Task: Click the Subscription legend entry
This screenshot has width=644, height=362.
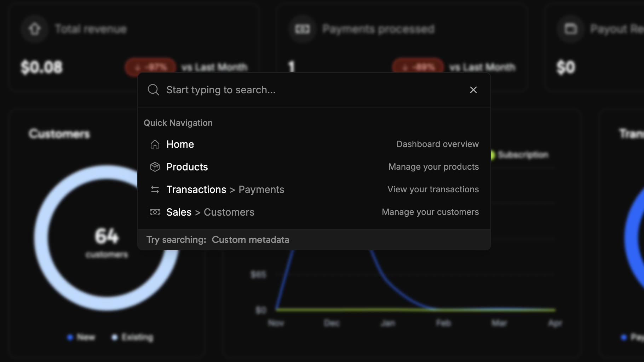Action: click(x=519, y=155)
